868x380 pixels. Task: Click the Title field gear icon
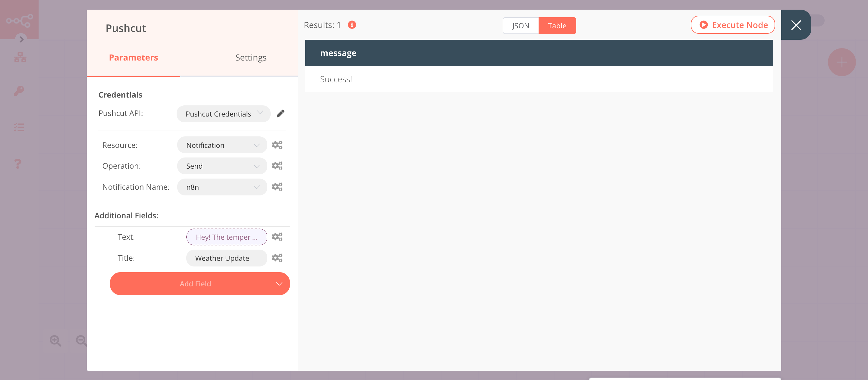(x=277, y=257)
